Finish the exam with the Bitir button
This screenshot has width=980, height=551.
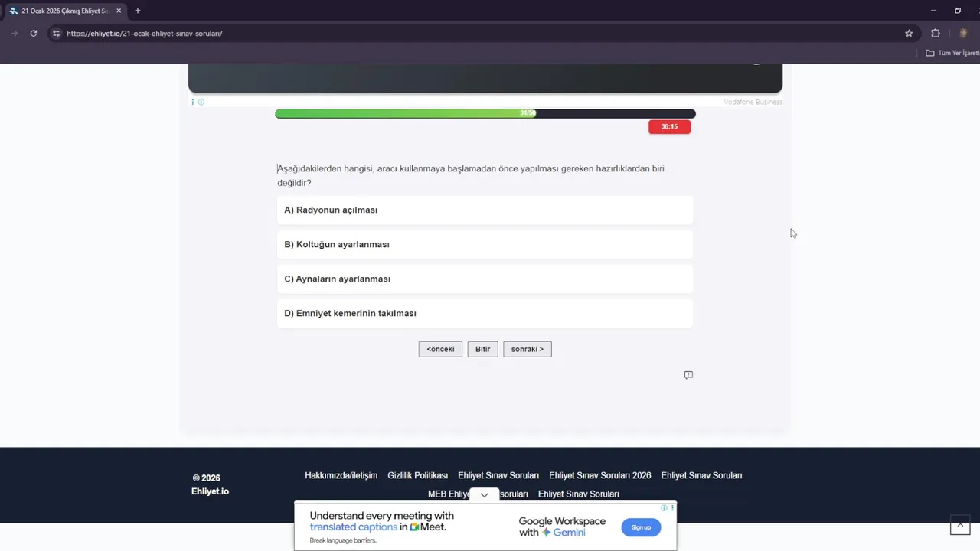[x=482, y=349]
